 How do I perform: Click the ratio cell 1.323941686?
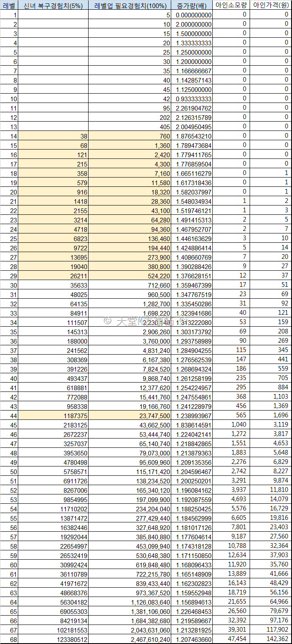[x=192, y=313]
